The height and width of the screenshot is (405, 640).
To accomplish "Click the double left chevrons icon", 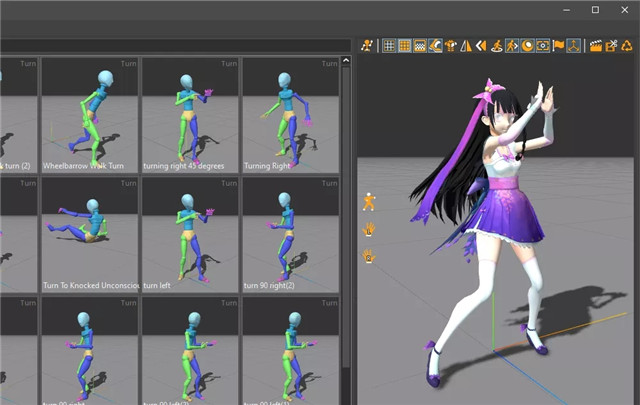I will (481, 45).
